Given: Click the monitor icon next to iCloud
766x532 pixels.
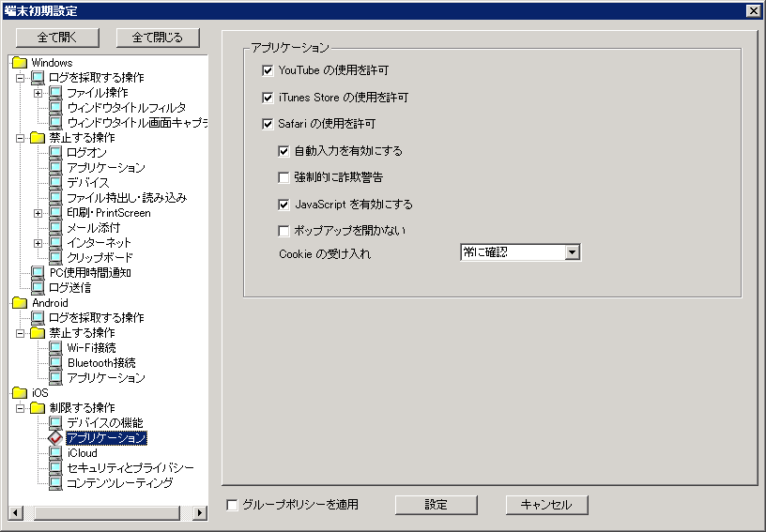Looking at the screenshot, I should click(x=55, y=453).
